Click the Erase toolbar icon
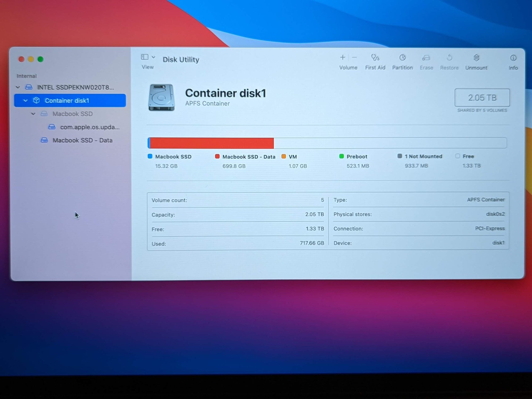The width and height of the screenshot is (532, 399). click(x=426, y=58)
